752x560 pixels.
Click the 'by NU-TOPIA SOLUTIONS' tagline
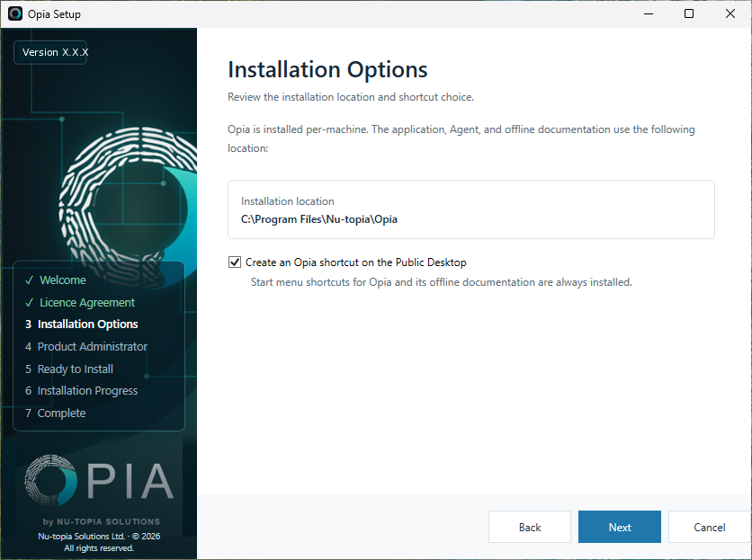101,521
